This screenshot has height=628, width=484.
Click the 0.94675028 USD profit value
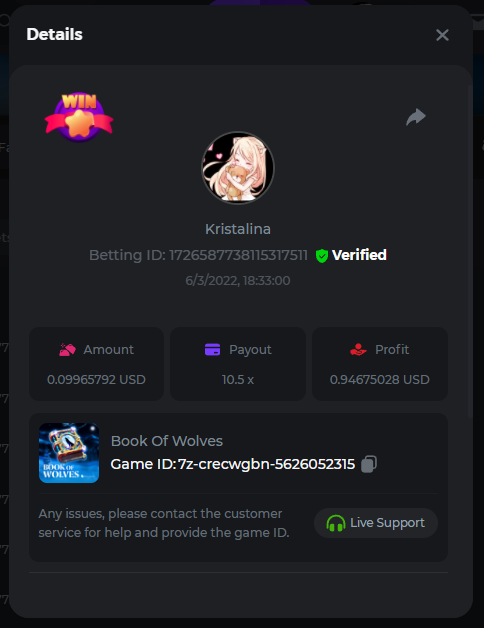tap(379, 380)
